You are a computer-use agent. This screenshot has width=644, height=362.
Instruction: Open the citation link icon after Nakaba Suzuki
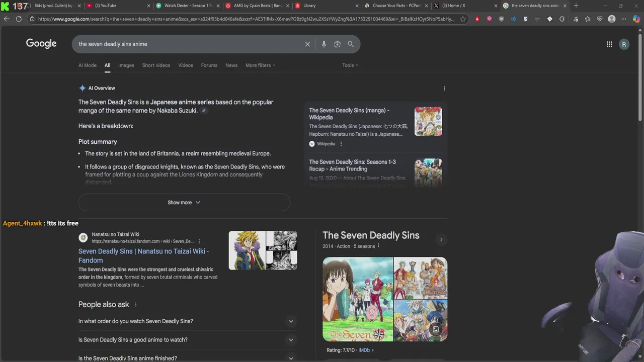204,111
